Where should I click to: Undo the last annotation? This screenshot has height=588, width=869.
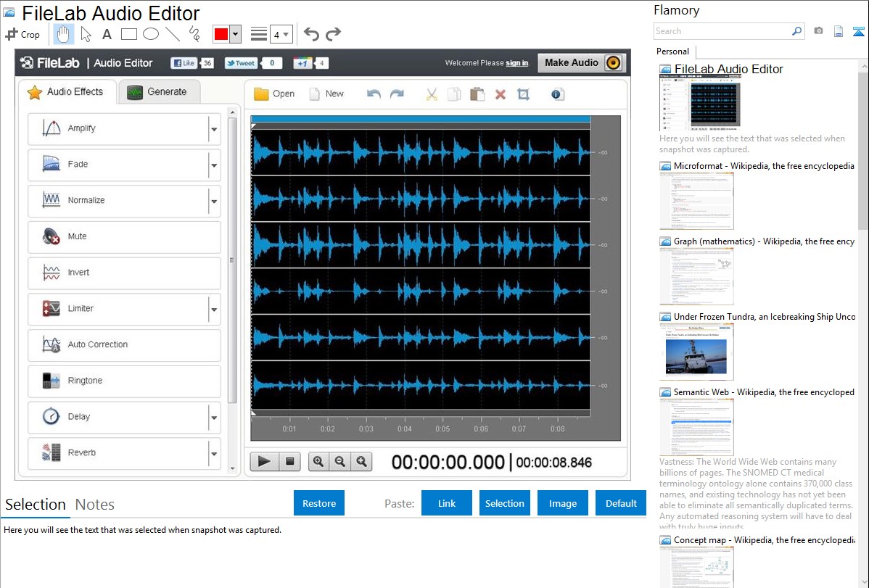[311, 34]
